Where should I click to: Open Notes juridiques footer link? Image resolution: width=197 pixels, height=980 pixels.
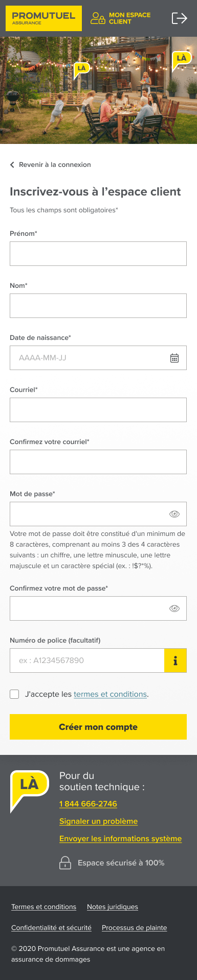(x=113, y=907)
